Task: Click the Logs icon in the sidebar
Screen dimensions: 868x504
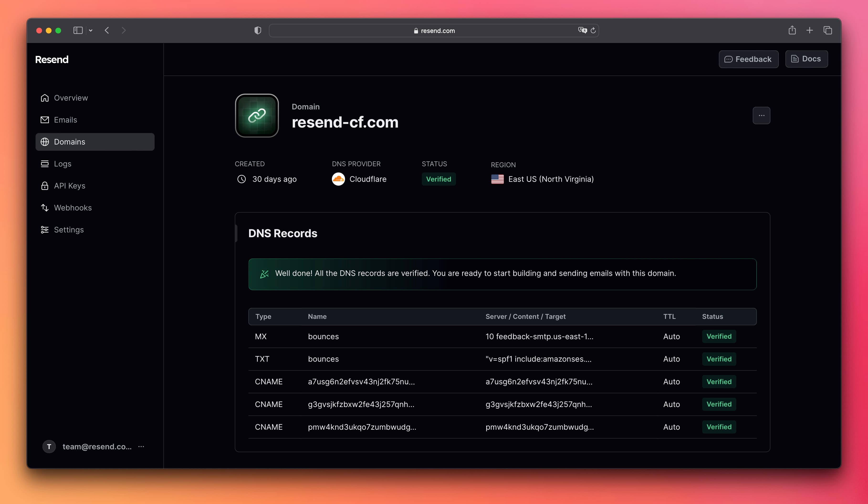Action: (x=45, y=163)
